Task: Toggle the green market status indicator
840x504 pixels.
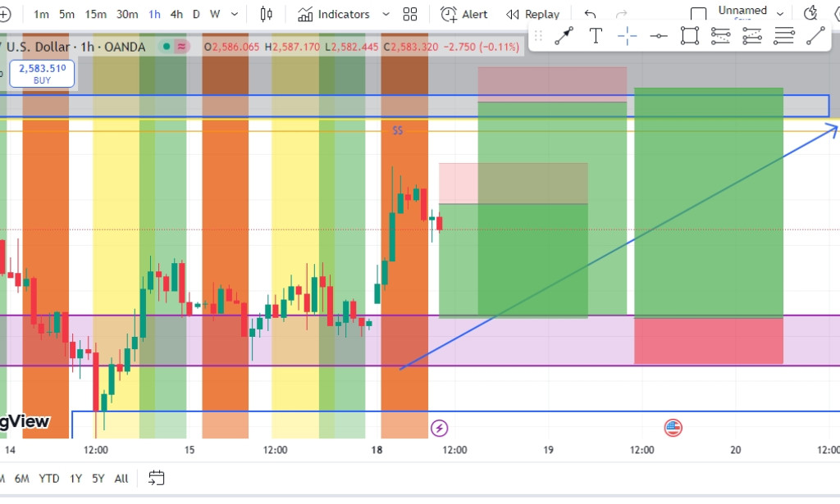Action: [167, 47]
